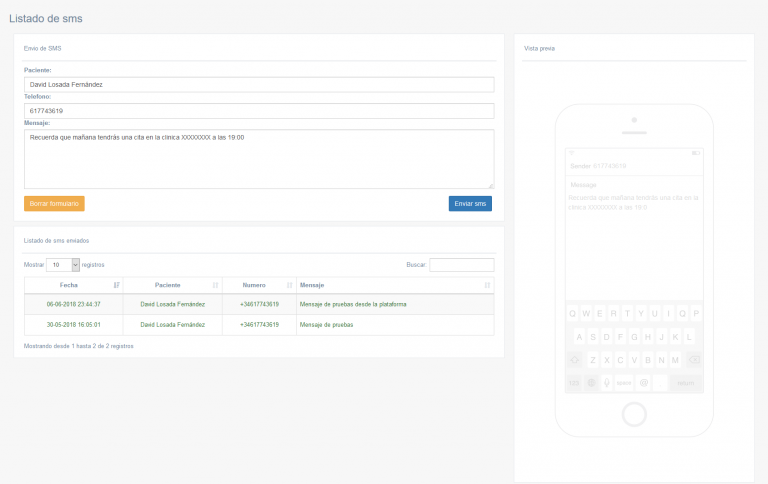Click the Mensaje column sort arrows
Viewport: 768px width, 484px height.
click(x=487, y=285)
